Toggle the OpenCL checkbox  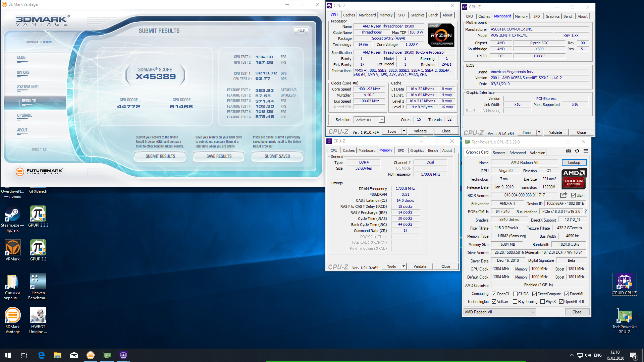click(x=494, y=294)
